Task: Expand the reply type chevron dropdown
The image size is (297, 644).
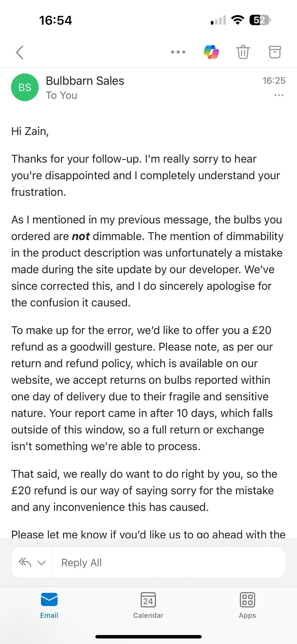Action: pos(41,563)
